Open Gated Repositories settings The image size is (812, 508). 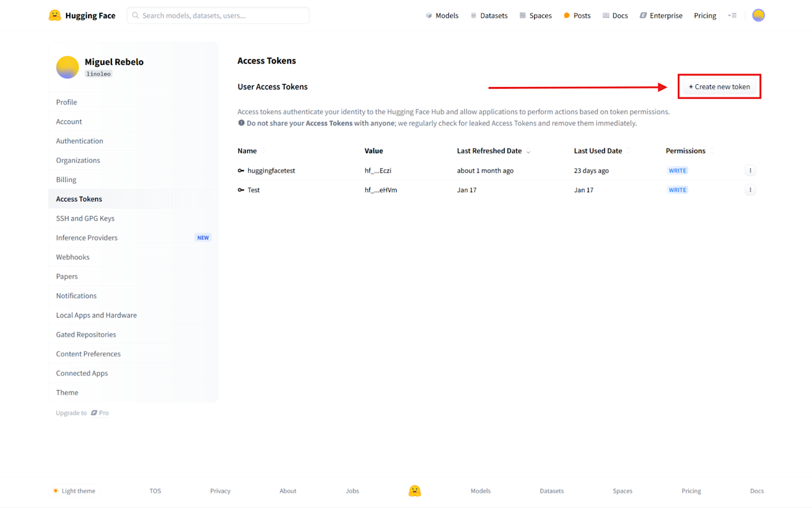click(x=133, y=334)
